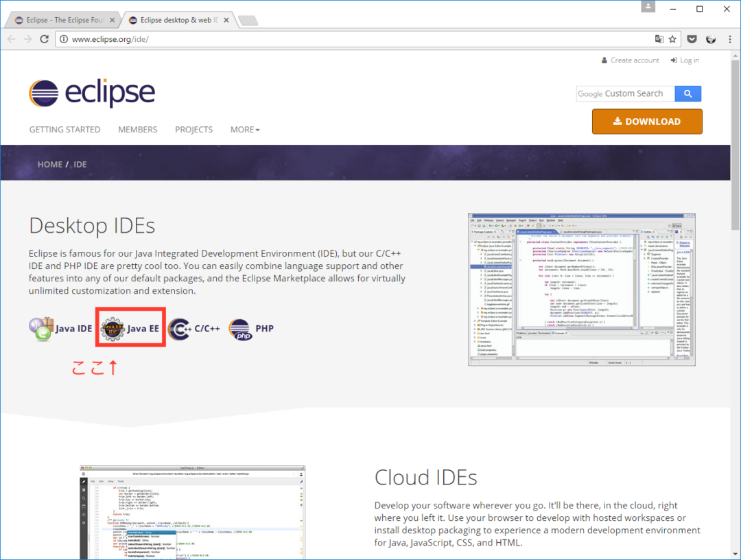Image resolution: width=741 pixels, height=560 pixels.
Task: Open the MEMBERS navigation item
Action: (x=137, y=130)
